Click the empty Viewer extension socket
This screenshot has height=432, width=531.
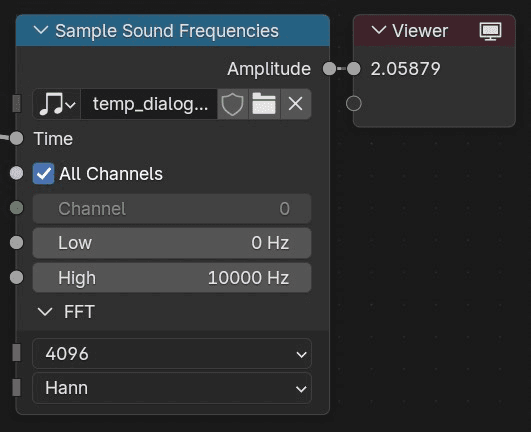click(354, 104)
